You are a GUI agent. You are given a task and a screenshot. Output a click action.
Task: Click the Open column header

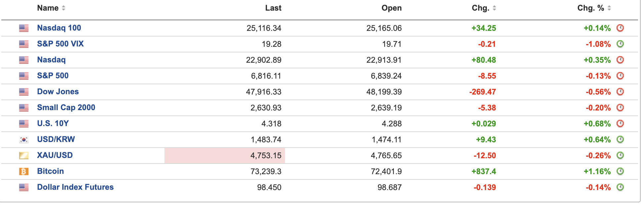coord(391,8)
